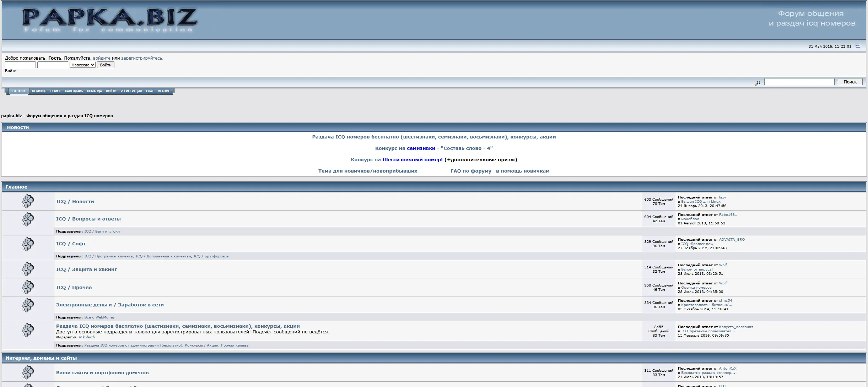Click the forum icon beside ICQ / Новости
This screenshot has height=387, width=868.
coord(28,201)
